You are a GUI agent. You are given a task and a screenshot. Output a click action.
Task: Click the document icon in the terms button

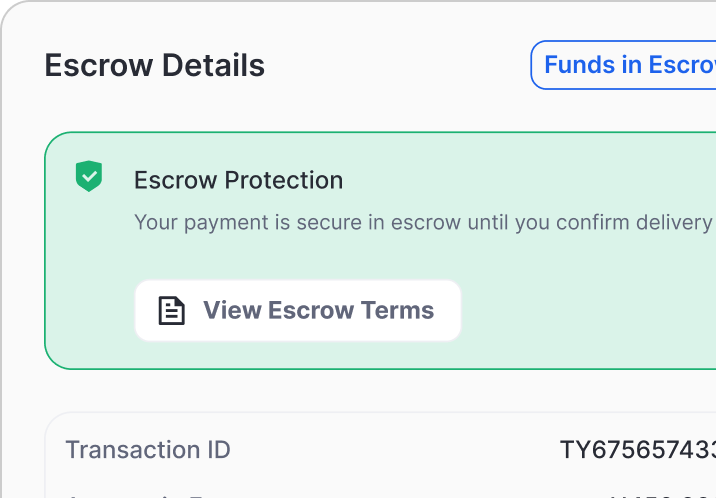click(172, 310)
